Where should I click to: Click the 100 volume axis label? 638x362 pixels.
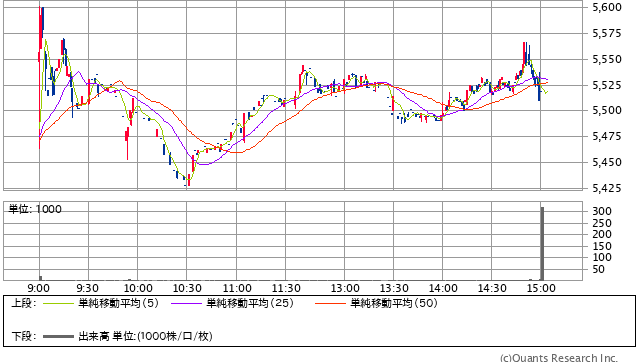click(x=602, y=257)
